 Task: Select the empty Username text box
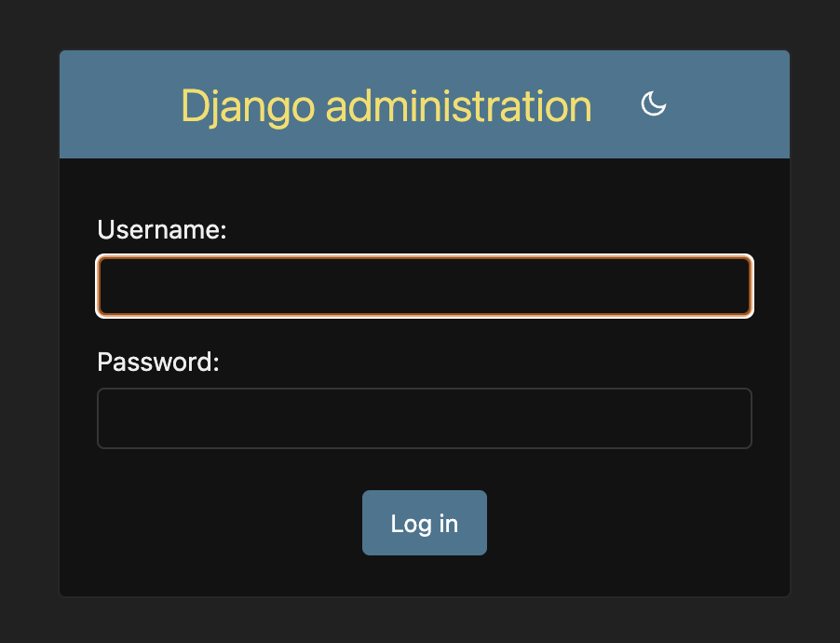coord(424,286)
